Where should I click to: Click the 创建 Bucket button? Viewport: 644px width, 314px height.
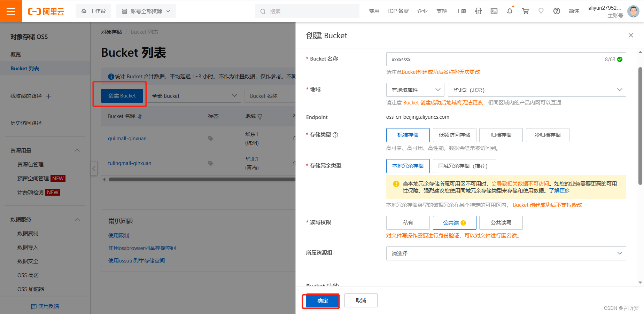[x=122, y=96]
